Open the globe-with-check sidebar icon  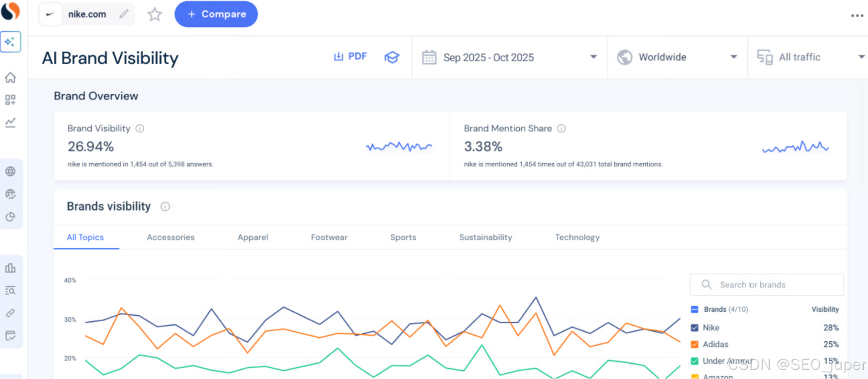pyautogui.click(x=10, y=194)
